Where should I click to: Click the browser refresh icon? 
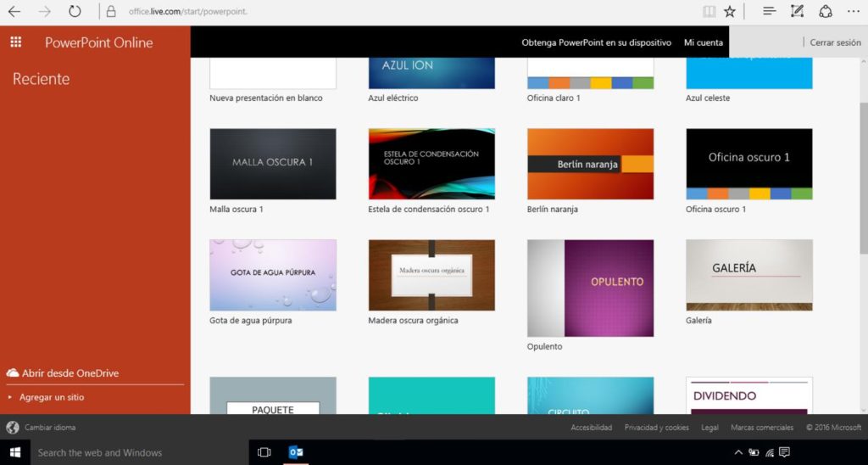click(75, 12)
